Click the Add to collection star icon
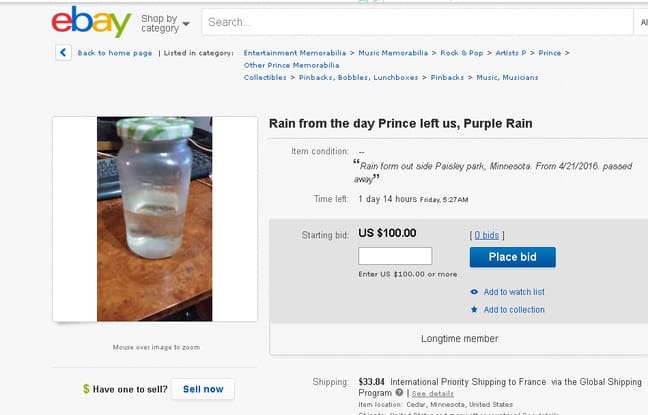 point(474,310)
